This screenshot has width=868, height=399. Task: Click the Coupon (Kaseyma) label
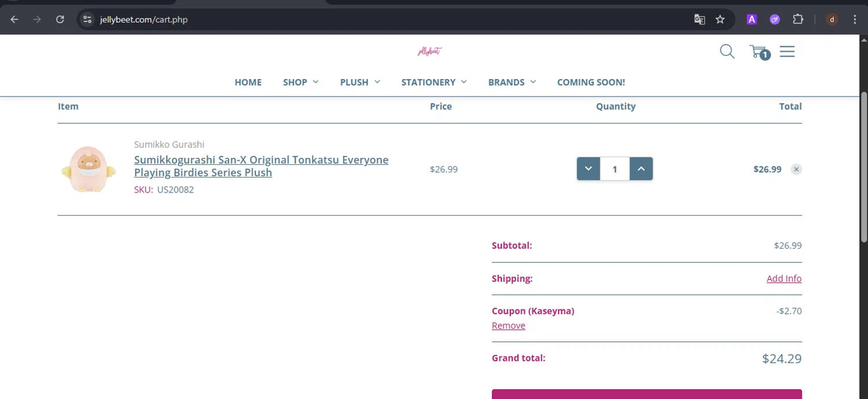pyautogui.click(x=533, y=311)
